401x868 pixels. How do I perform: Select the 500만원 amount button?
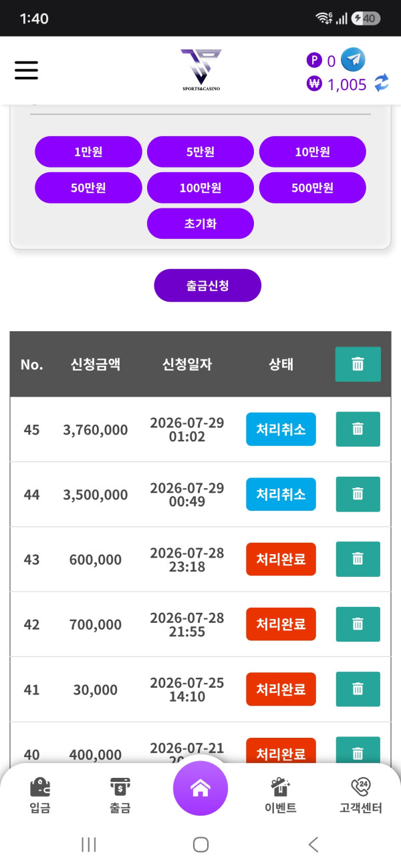[313, 188]
